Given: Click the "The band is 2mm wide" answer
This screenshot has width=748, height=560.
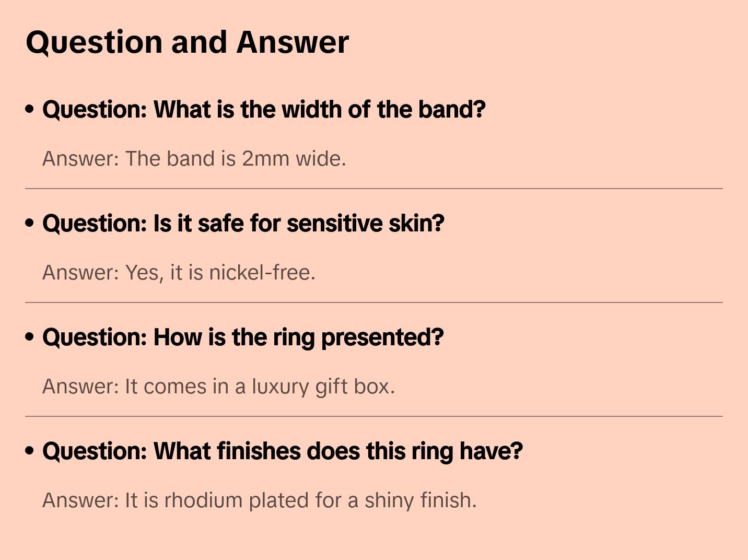Looking at the screenshot, I should click(194, 159).
